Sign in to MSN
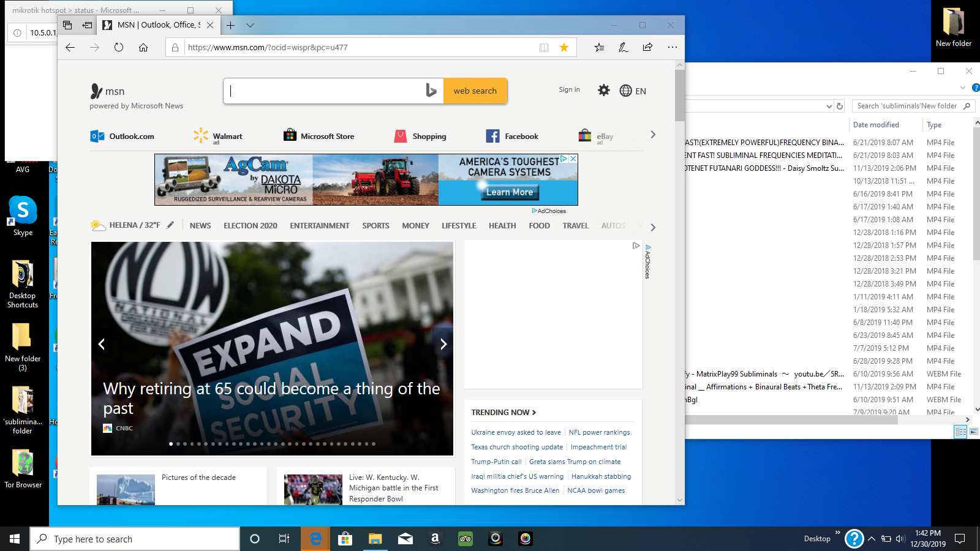980x551 pixels. coord(569,89)
